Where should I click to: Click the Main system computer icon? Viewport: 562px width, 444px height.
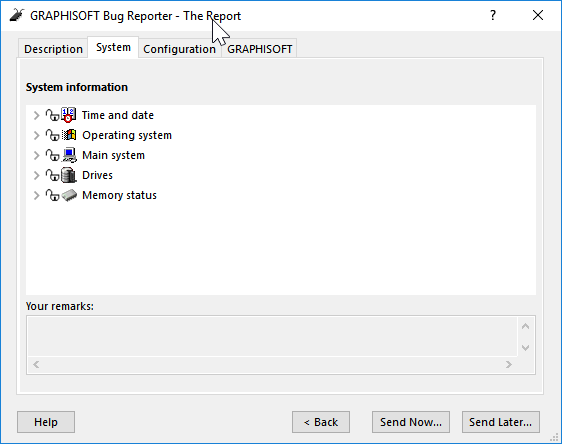[x=69, y=155]
